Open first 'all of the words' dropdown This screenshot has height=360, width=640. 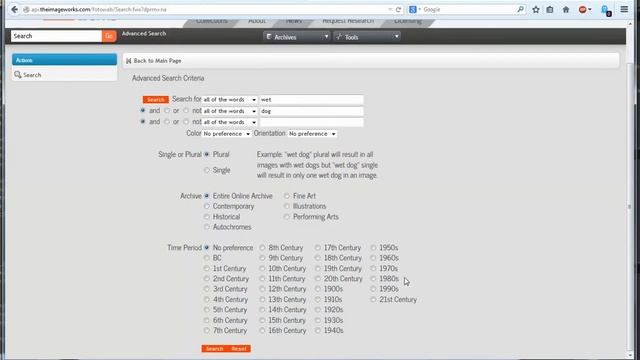(229, 100)
